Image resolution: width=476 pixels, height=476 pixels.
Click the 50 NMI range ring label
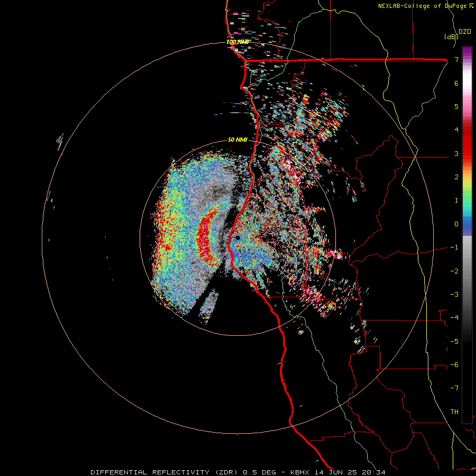coord(237,140)
